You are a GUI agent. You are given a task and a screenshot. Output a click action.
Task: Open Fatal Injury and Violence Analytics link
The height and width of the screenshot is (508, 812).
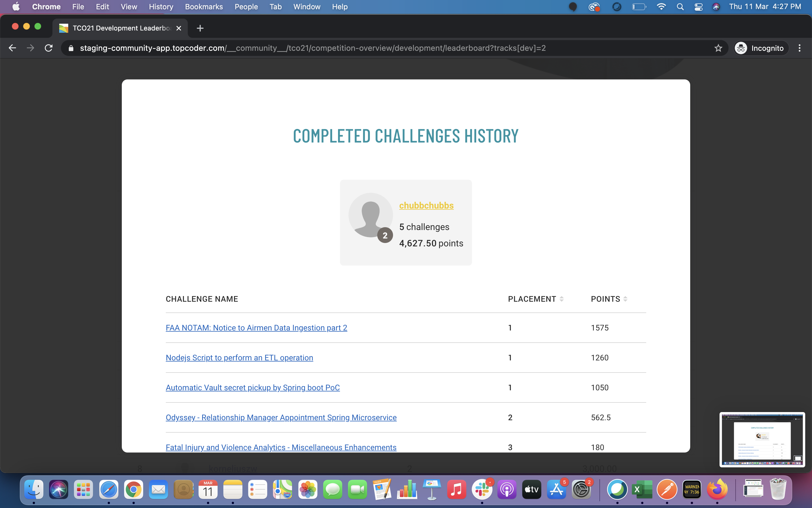[x=281, y=447]
